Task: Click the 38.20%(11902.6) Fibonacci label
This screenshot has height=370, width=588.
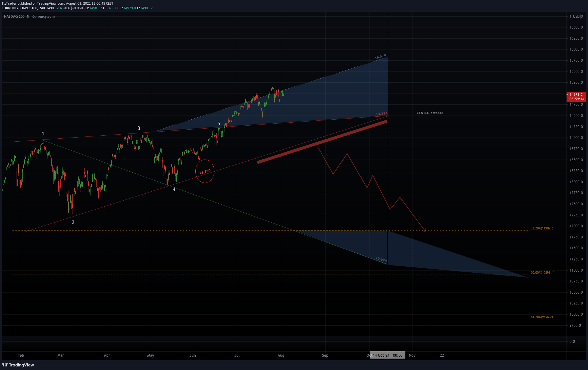Action: tap(542, 228)
